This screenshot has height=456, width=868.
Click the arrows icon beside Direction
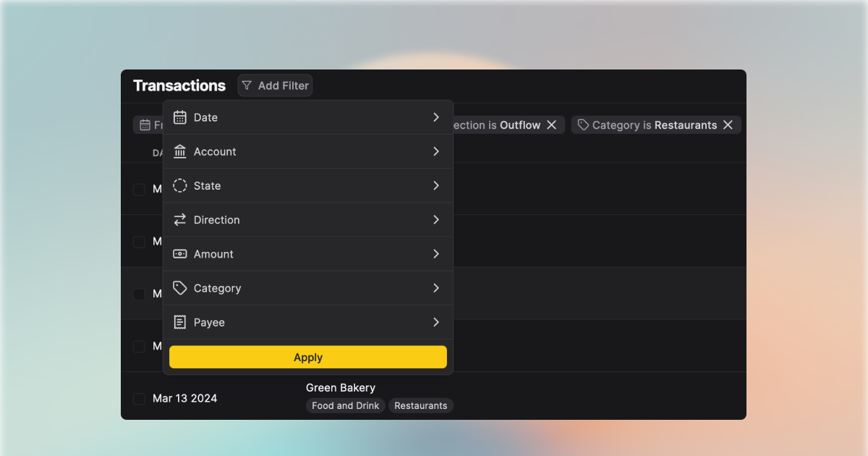click(180, 220)
